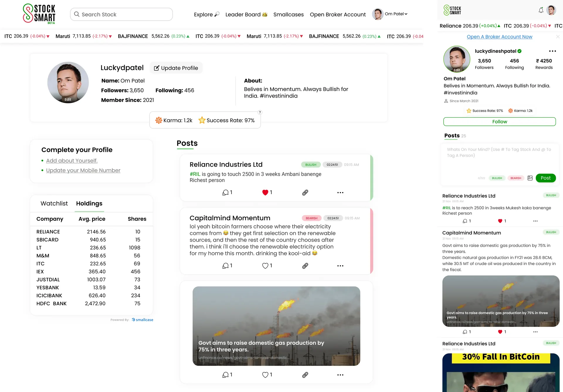This screenshot has height=392, width=563.
Task: Open the ₹ 4250 Rewards stat in mobile view
Action: tap(544, 64)
